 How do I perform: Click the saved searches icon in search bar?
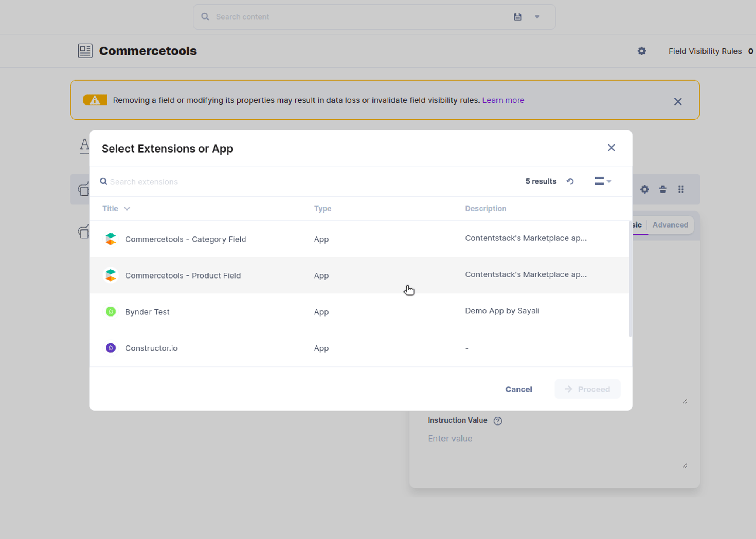pyautogui.click(x=518, y=17)
